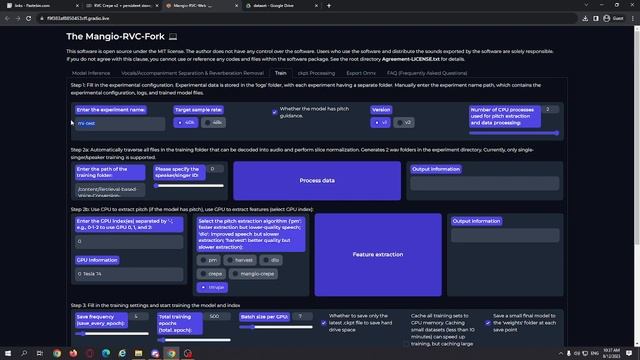
Task: Open the tab search dropdown arrow
Action: pyautogui.click(x=586, y=5)
